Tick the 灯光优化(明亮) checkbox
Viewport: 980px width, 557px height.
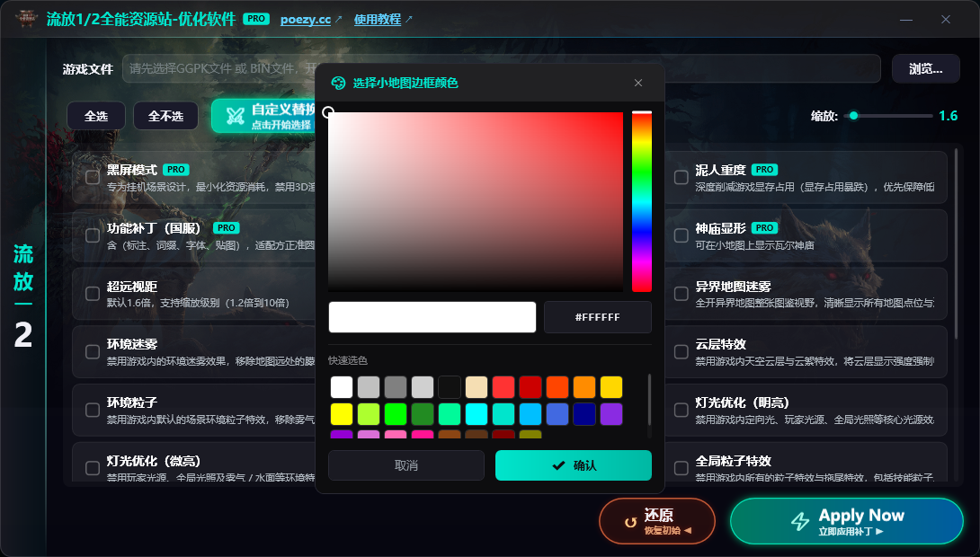pos(682,410)
